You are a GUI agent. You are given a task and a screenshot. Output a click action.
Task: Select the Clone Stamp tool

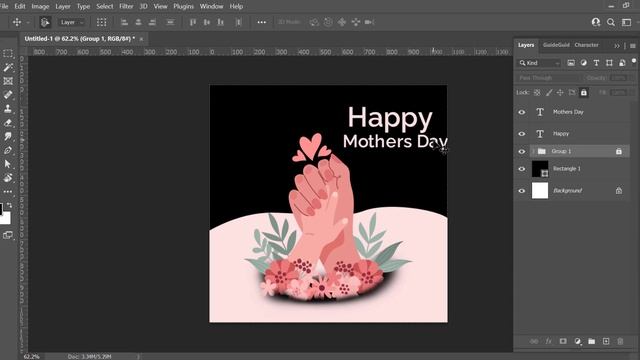click(8, 109)
